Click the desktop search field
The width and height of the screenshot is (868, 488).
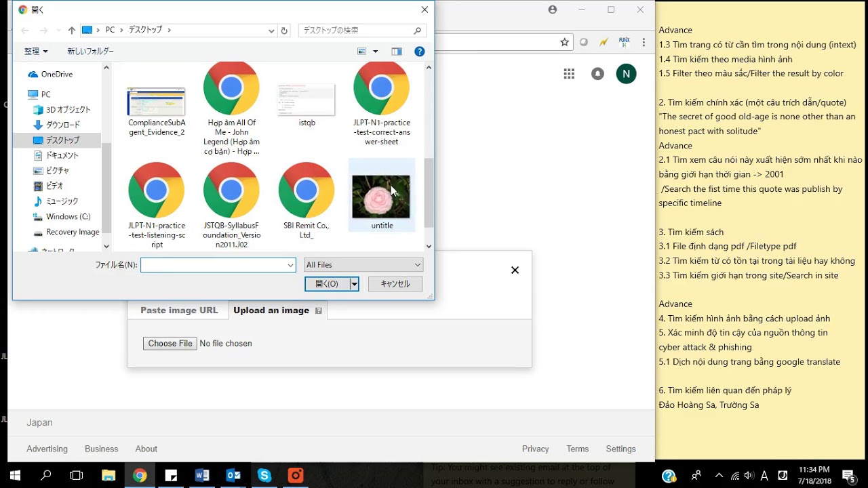point(362,30)
